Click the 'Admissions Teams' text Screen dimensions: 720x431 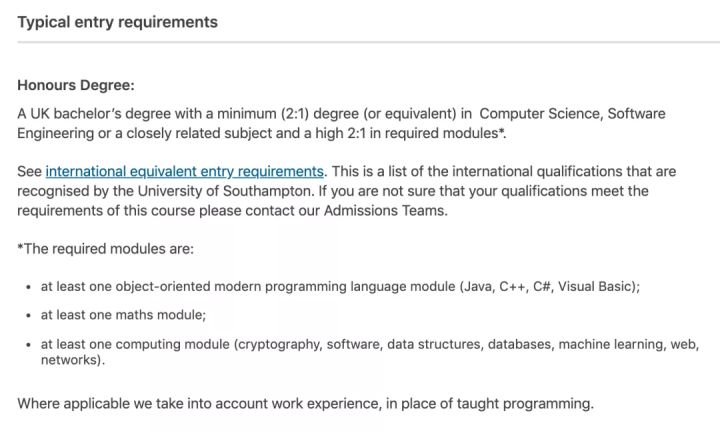click(385, 211)
